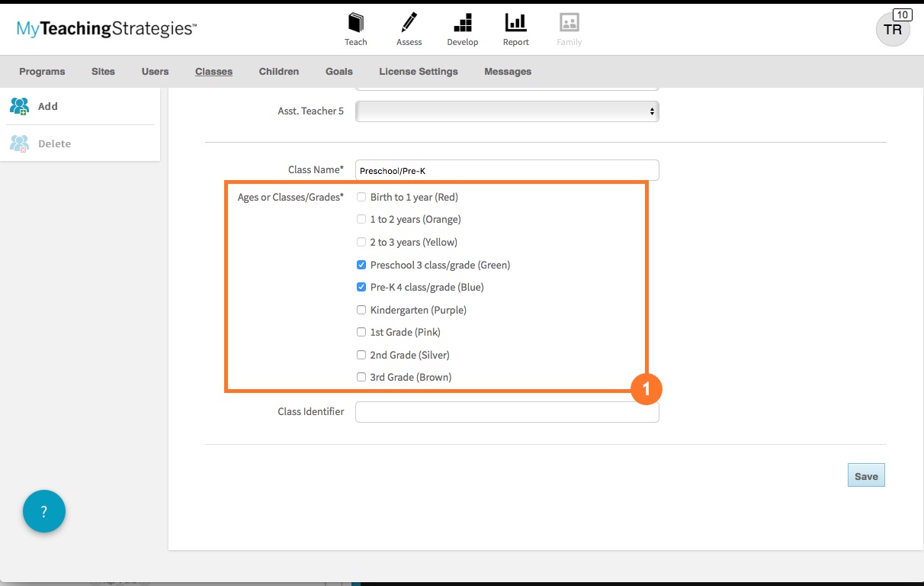Image resolution: width=924 pixels, height=586 pixels.
Task: Expand the Asst. Teacher 5 dropdown
Action: [507, 111]
